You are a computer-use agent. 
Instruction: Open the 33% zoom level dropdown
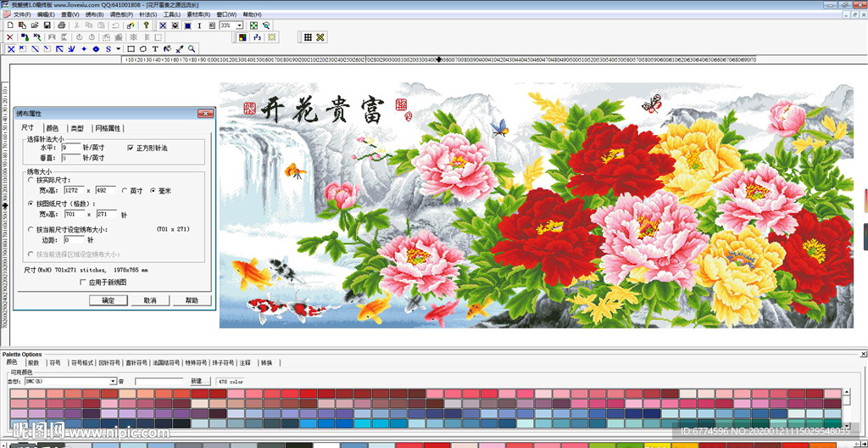(x=239, y=25)
